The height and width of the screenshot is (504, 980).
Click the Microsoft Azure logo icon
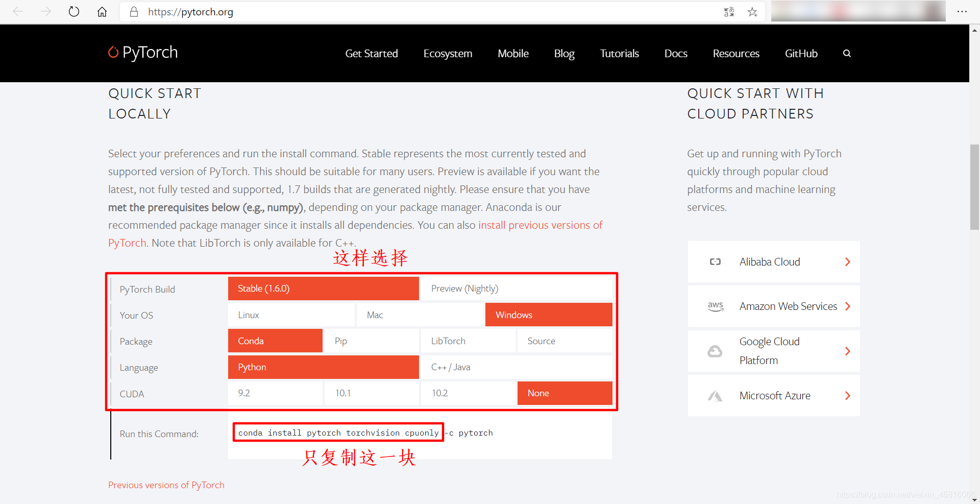(x=715, y=396)
